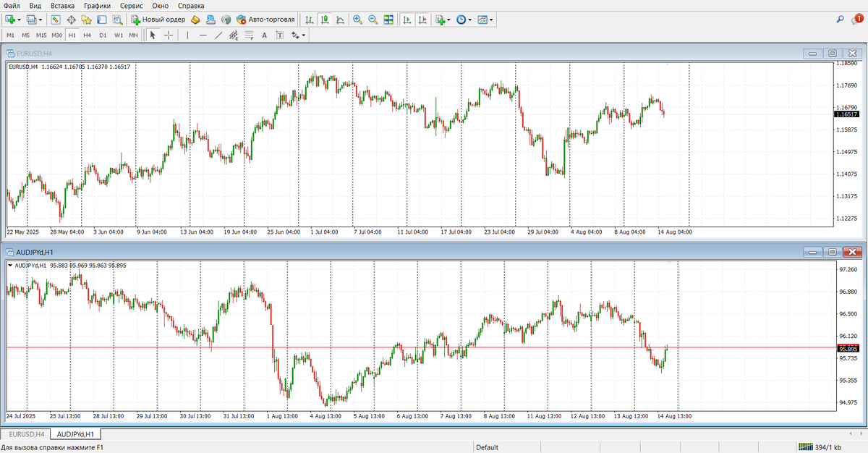Select the D1 timeframe button
Image resolution: width=868 pixels, height=453 pixels.
coord(103,35)
